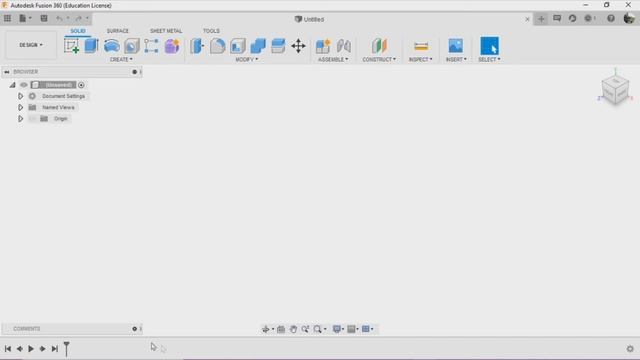Select the Offset Face tool
This screenshot has height=360, width=640.
[x=278, y=46]
